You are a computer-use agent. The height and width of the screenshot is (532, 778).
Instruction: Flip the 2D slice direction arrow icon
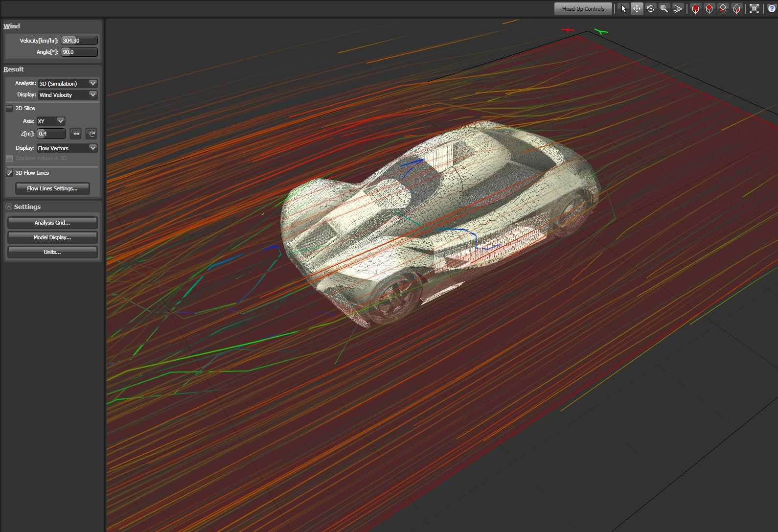76,134
